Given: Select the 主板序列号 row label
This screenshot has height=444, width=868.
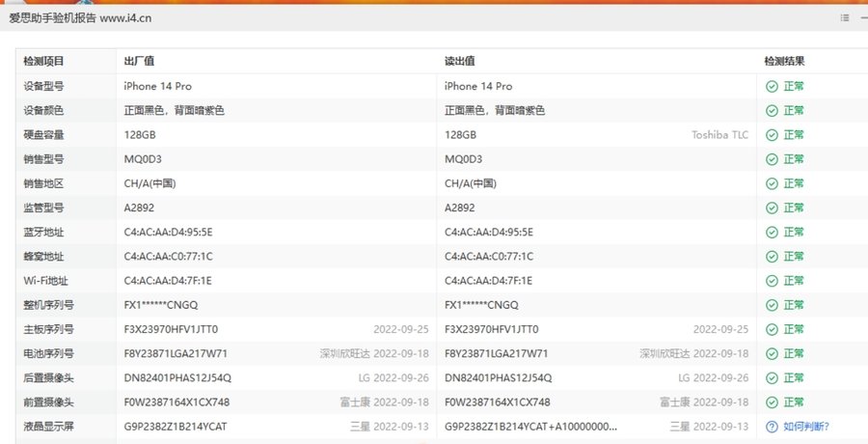Looking at the screenshot, I should [49, 329].
